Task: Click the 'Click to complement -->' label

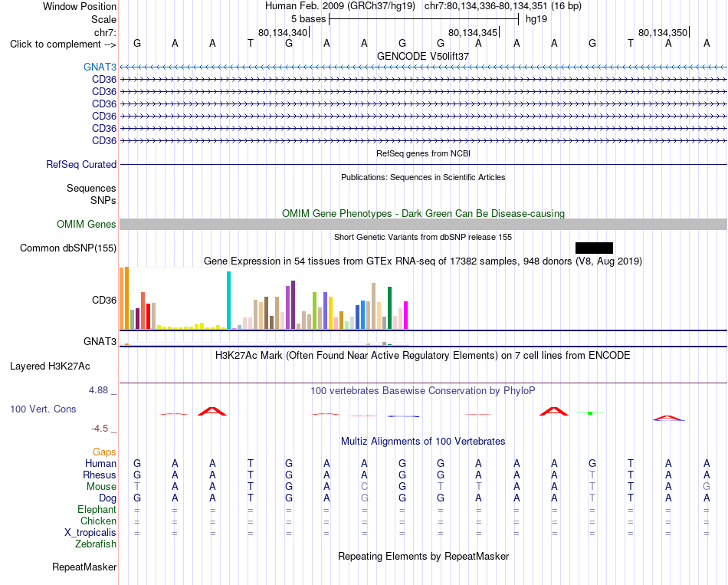Action: (63, 44)
